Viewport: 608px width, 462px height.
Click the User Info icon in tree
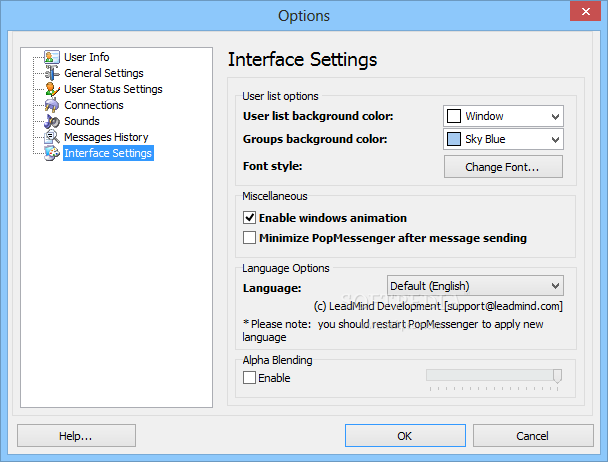click(52, 57)
